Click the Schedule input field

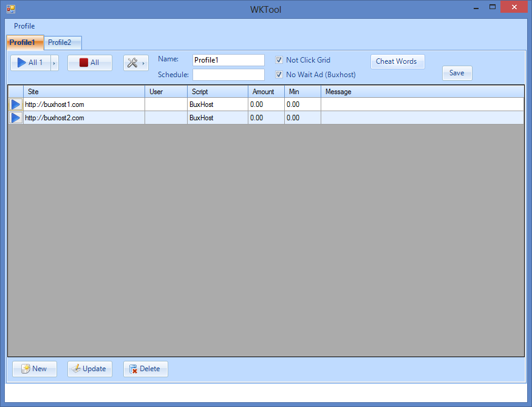point(228,75)
